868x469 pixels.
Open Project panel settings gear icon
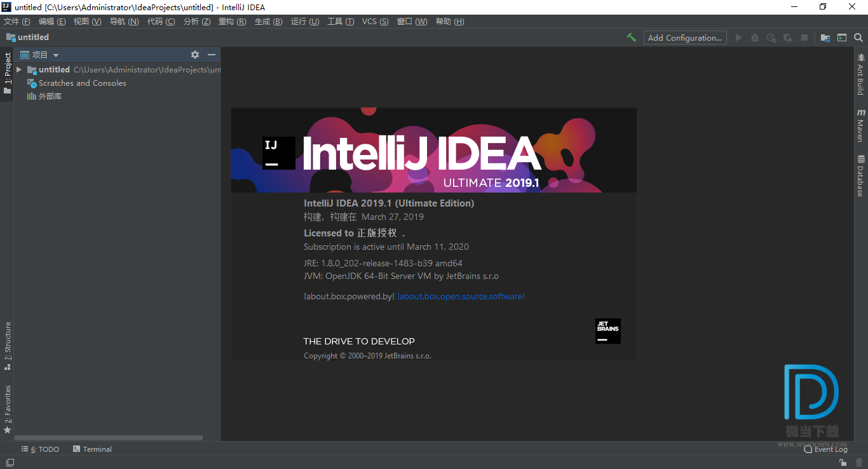click(195, 55)
